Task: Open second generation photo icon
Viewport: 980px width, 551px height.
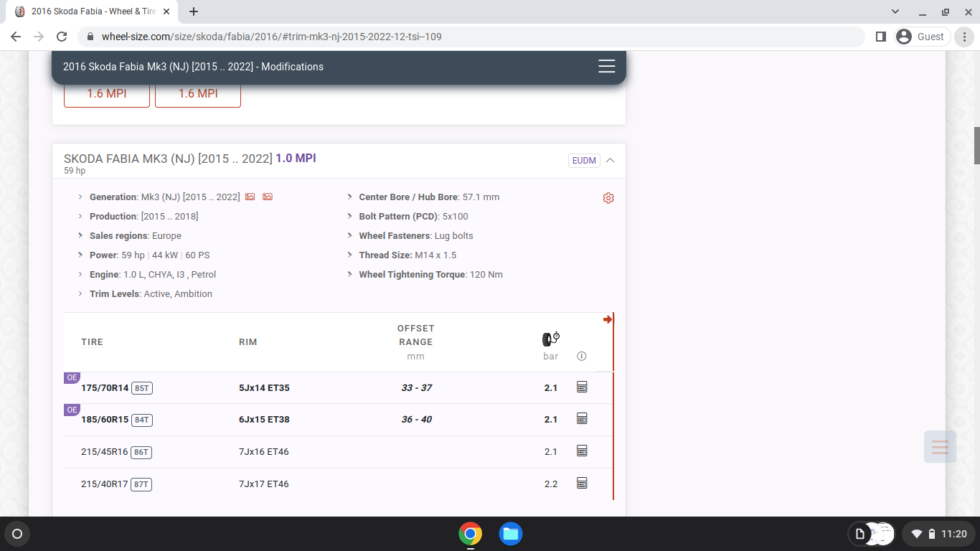Action: [x=268, y=197]
